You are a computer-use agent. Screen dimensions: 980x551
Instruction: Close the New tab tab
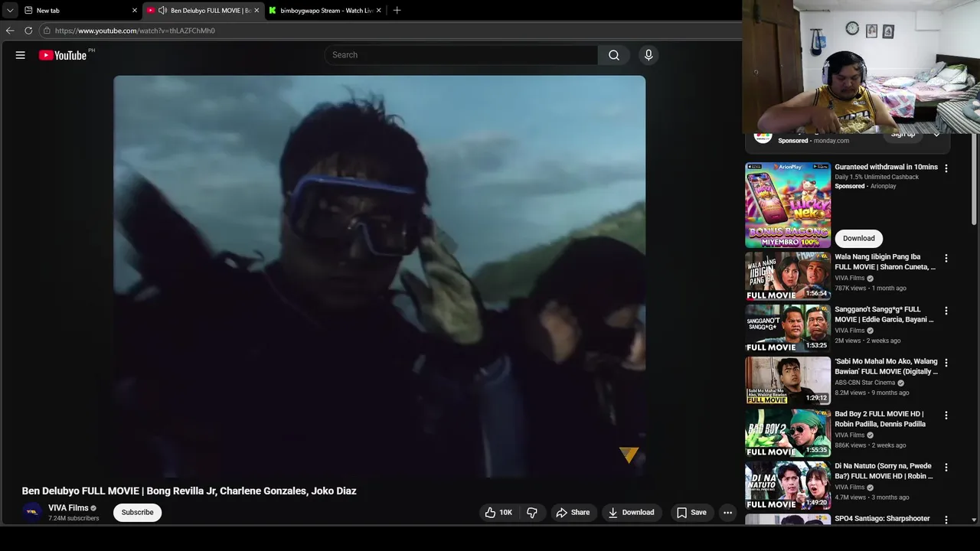(x=135, y=11)
